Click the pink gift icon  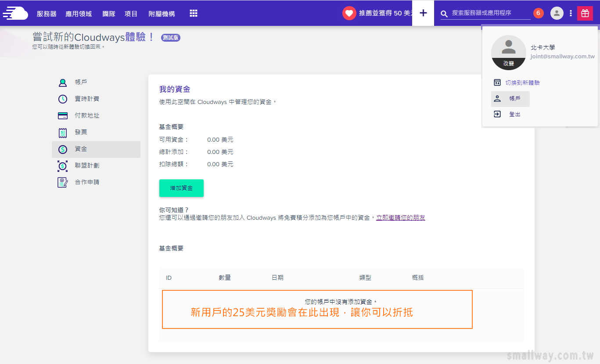coord(585,13)
